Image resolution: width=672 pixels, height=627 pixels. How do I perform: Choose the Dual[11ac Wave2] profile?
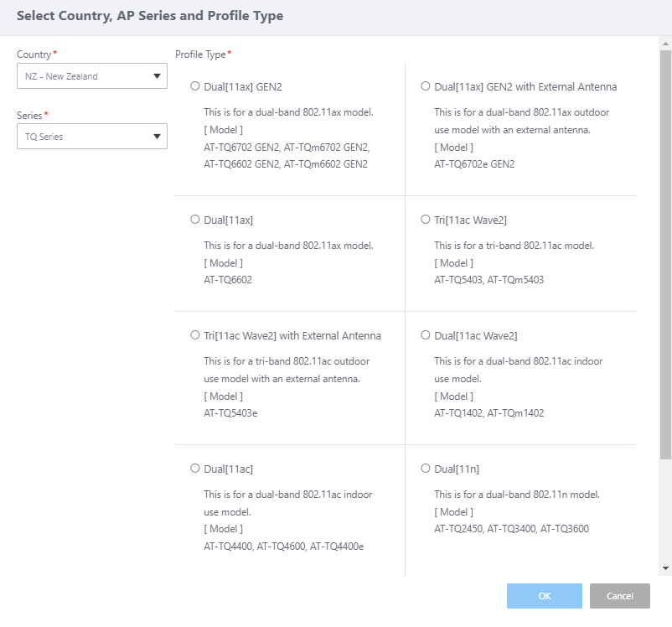(x=426, y=335)
